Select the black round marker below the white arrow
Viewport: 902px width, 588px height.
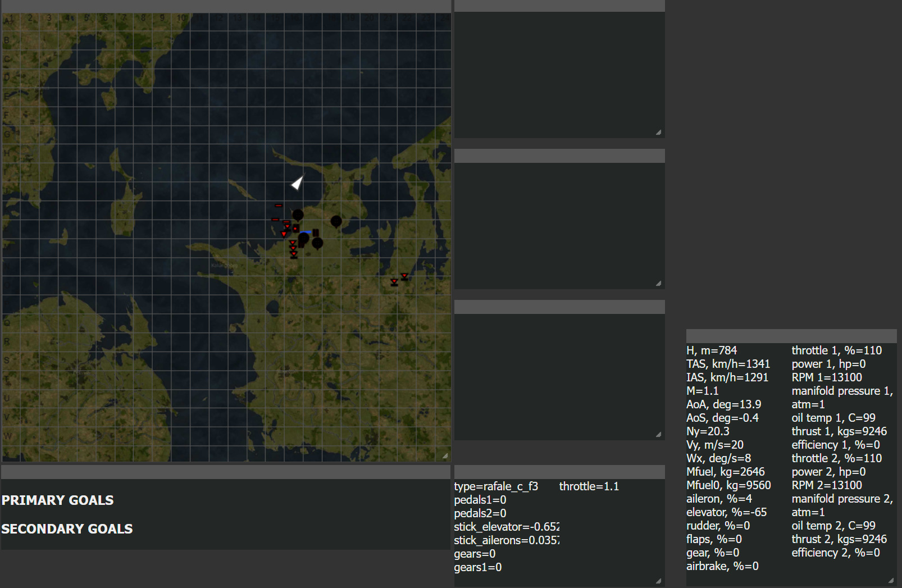pos(298,215)
